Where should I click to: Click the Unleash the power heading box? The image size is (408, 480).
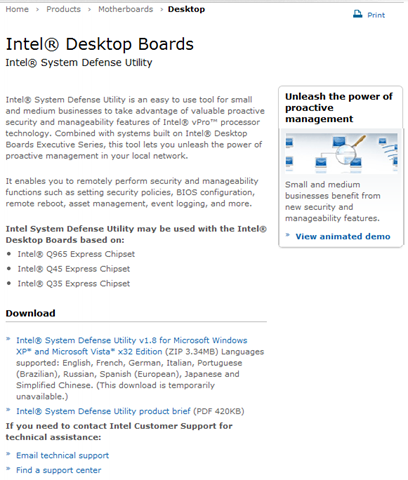[341, 107]
